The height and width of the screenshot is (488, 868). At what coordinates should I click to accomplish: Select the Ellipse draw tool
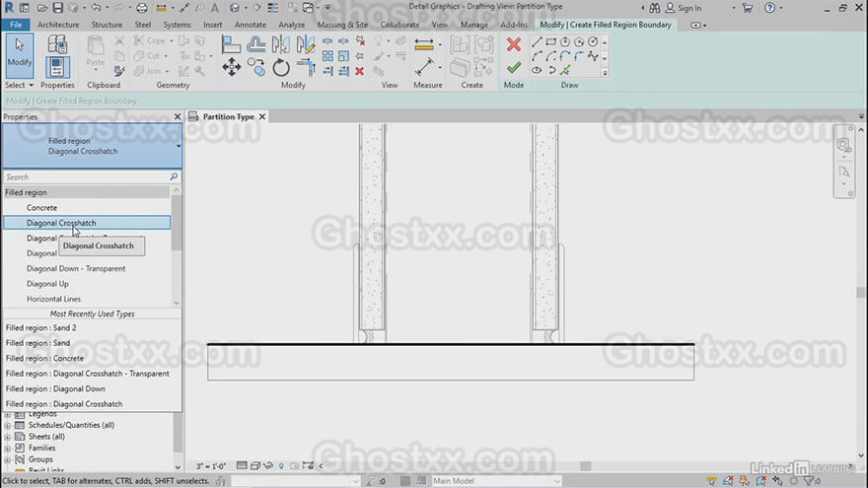[537, 70]
